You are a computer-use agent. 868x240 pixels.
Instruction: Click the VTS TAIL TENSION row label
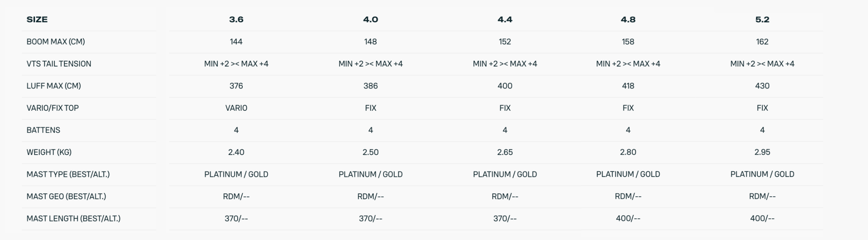coord(59,64)
